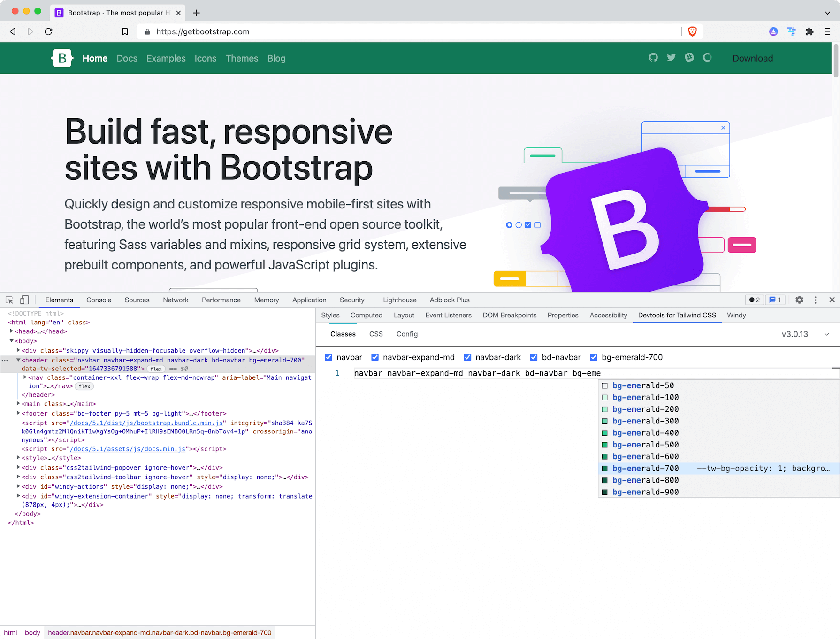
Task: Open the Examples navbar link
Action: pyautogui.click(x=166, y=58)
